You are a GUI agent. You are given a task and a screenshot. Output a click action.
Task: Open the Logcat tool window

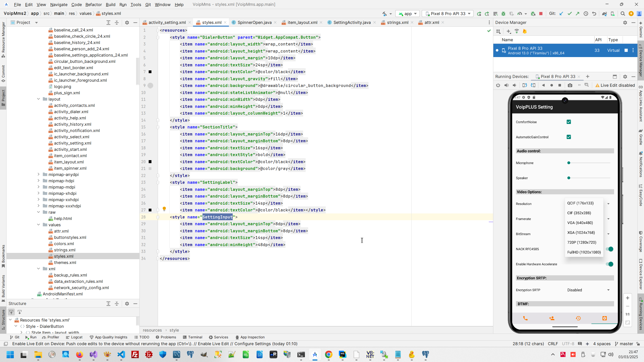[x=74, y=337]
